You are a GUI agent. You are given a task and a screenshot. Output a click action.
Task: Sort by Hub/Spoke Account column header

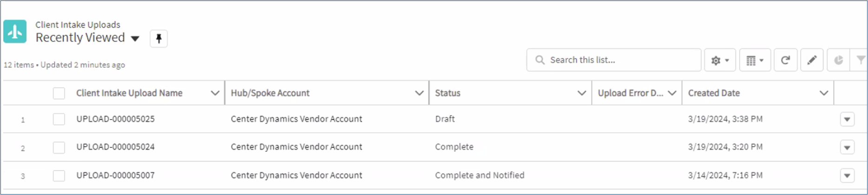[270, 93]
